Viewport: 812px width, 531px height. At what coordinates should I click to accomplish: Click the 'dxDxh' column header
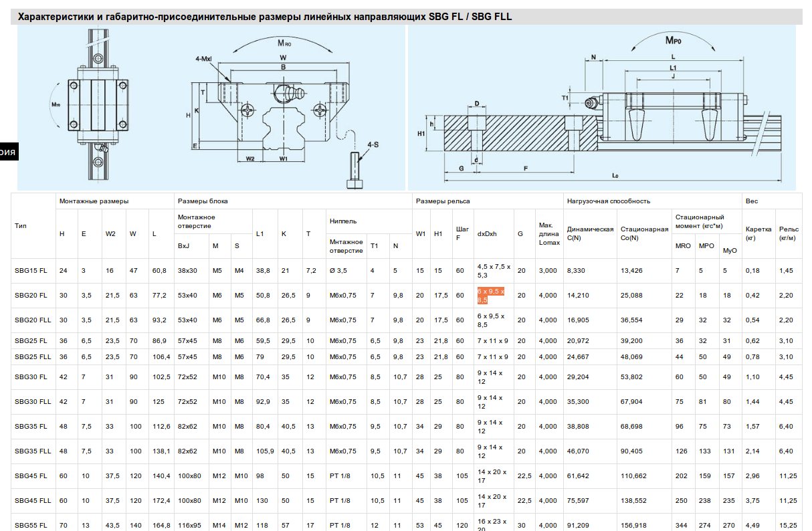click(x=487, y=233)
